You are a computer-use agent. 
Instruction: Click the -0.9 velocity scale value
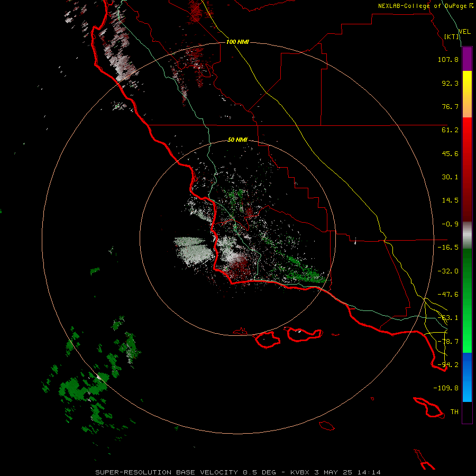(x=450, y=224)
